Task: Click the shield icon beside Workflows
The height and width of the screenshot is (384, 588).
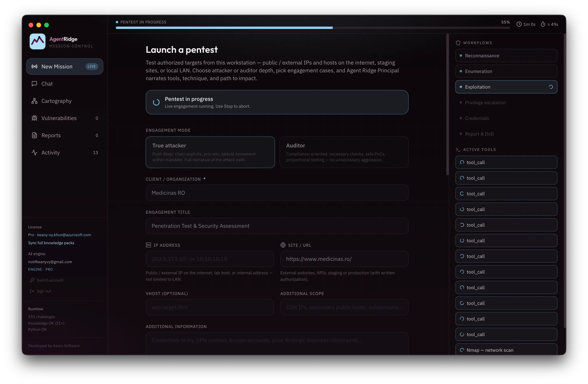Action: coord(458,43)
